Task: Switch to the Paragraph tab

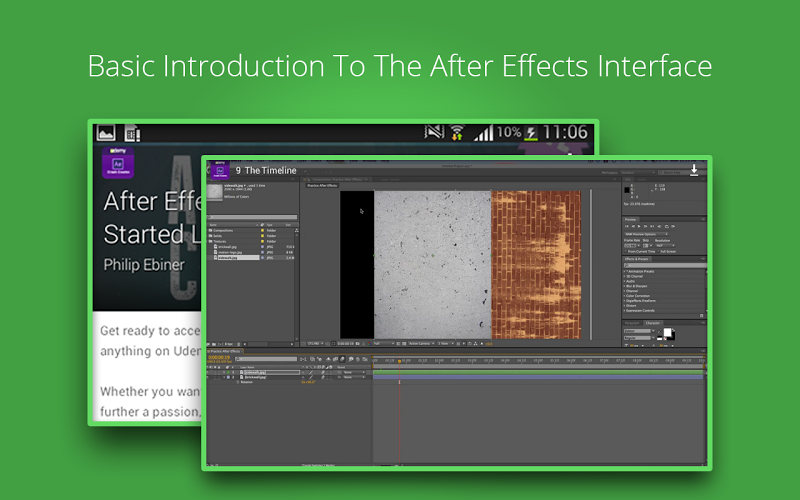Action: [632, 323]
